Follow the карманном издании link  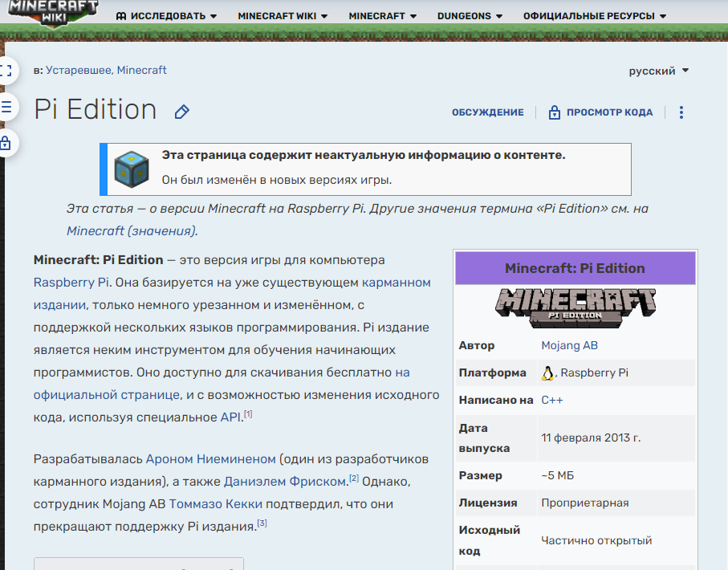click(x=396, y=283)
